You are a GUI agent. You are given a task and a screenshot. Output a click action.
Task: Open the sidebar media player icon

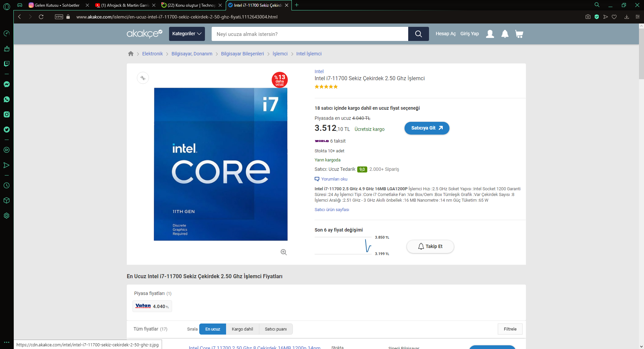pos(7,150)
